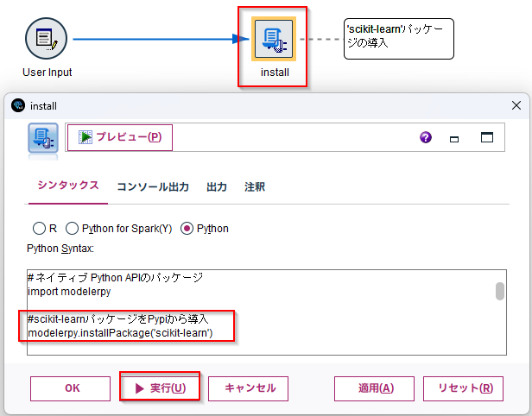
Task: Run the node with 実行(U) button
Action: [160, 388]
